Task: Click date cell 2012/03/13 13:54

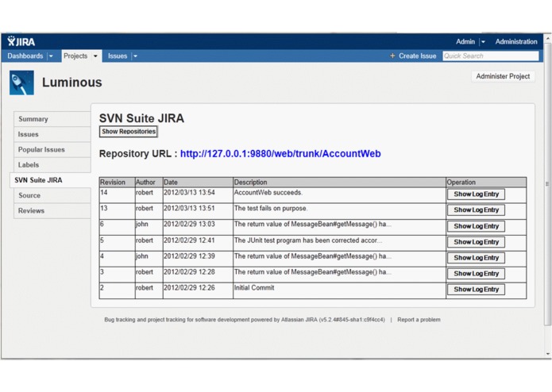Action: 198,195
